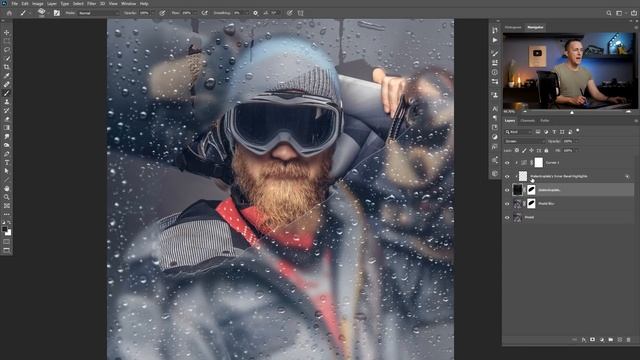Select the Horizontal Type tool
The image size is (640, 360).
(x=7, y=162)
